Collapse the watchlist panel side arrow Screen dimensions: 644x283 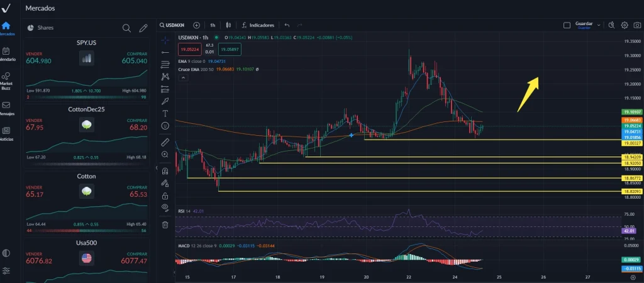click(x=156, y=168)
